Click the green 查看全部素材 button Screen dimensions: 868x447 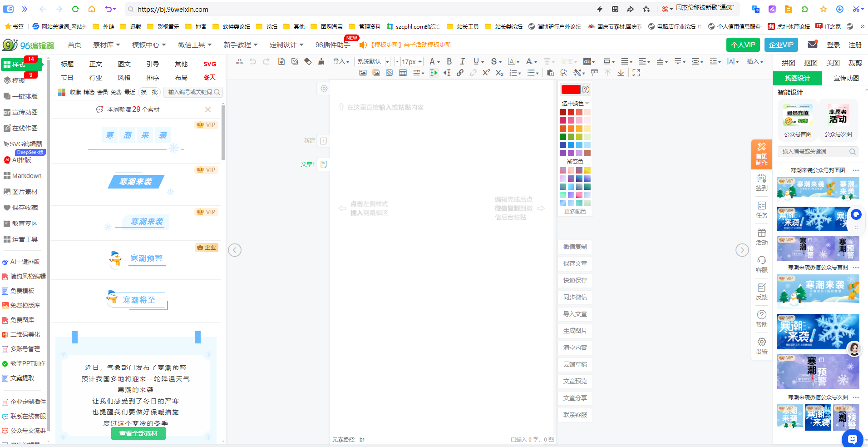[138, 433]
